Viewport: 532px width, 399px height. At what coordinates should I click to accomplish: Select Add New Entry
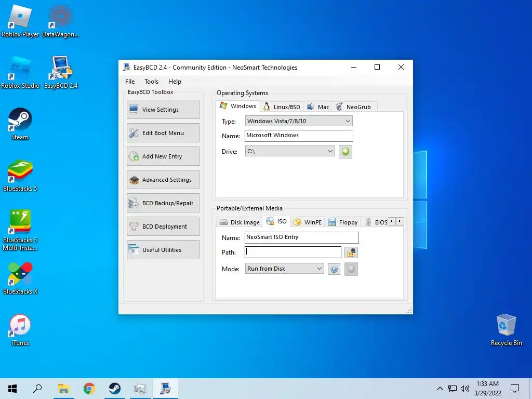163,156
